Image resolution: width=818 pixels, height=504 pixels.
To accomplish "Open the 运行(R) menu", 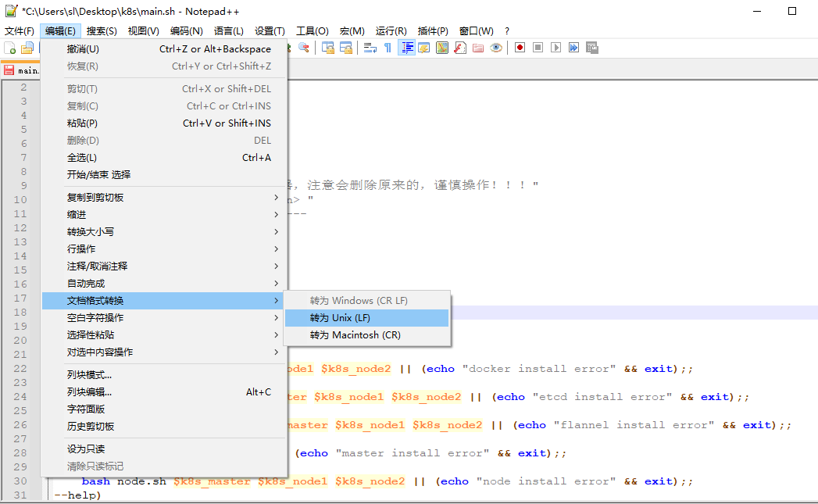I will (x=391, y=31).
